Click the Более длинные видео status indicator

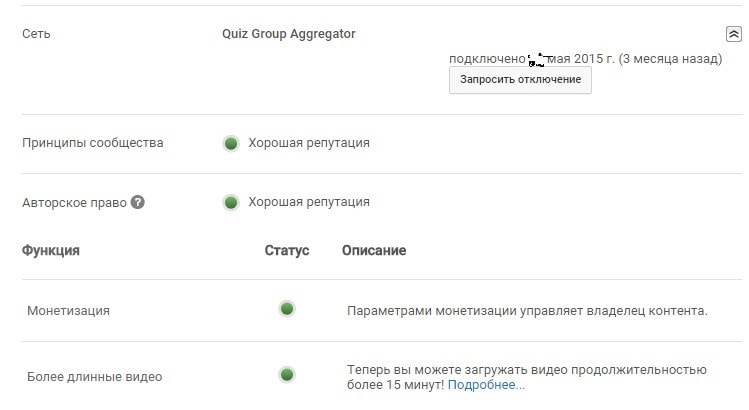tap(287, 375)
